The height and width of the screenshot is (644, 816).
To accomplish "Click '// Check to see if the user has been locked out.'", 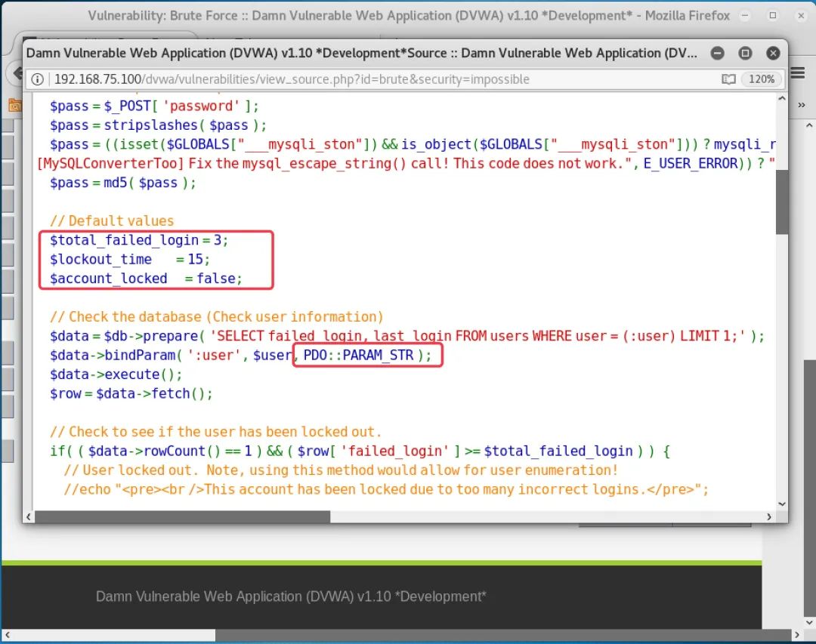I will coord(215,432).
